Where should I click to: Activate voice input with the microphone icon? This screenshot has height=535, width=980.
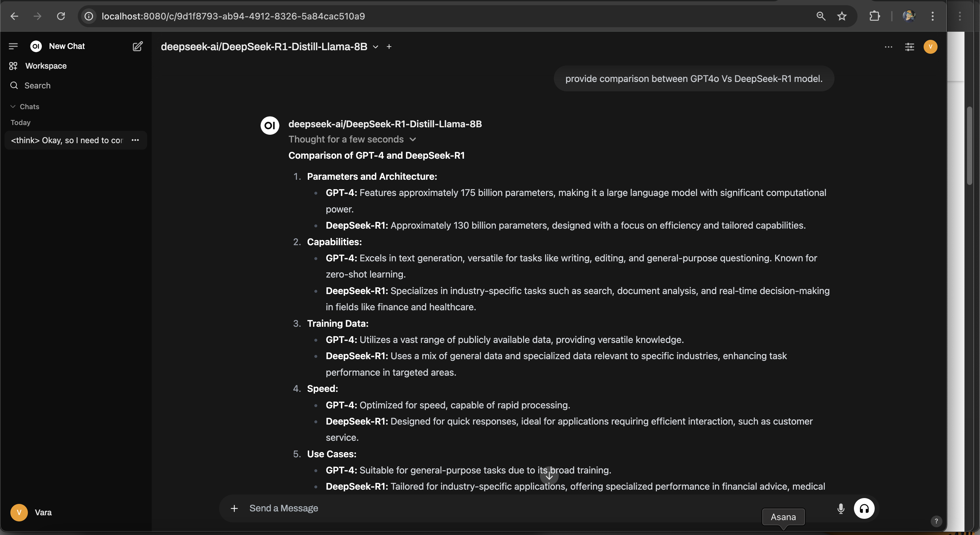840,508
